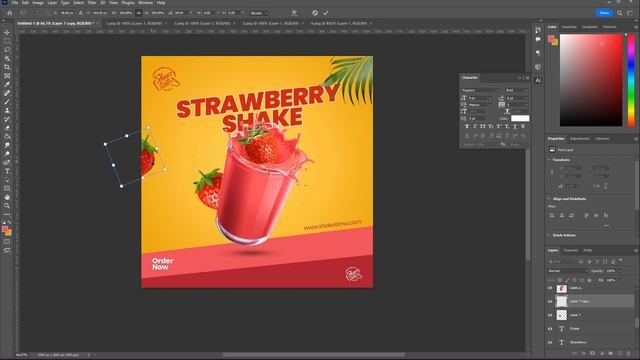
Task: Collapse the Transform section
Action: point(549,160)
